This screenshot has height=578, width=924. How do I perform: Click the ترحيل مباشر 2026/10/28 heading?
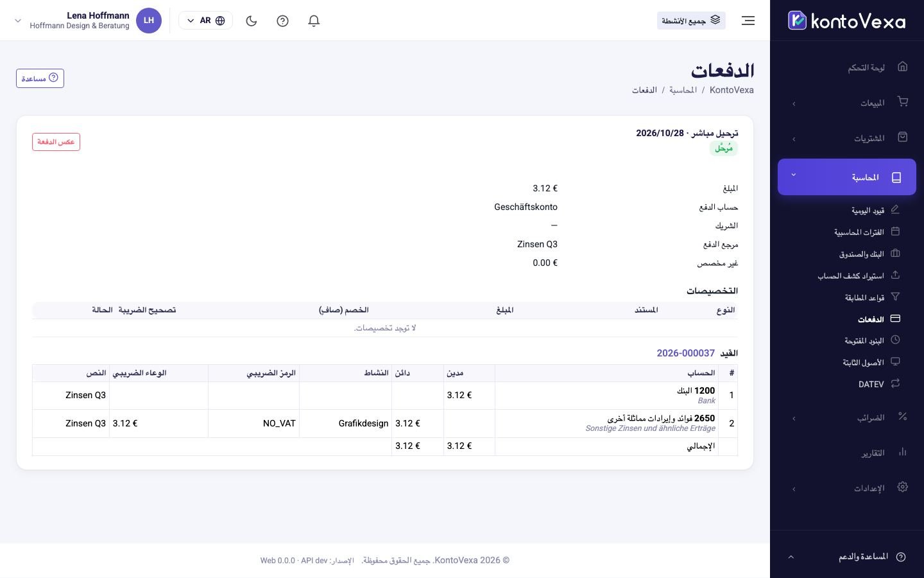[687, 133]
